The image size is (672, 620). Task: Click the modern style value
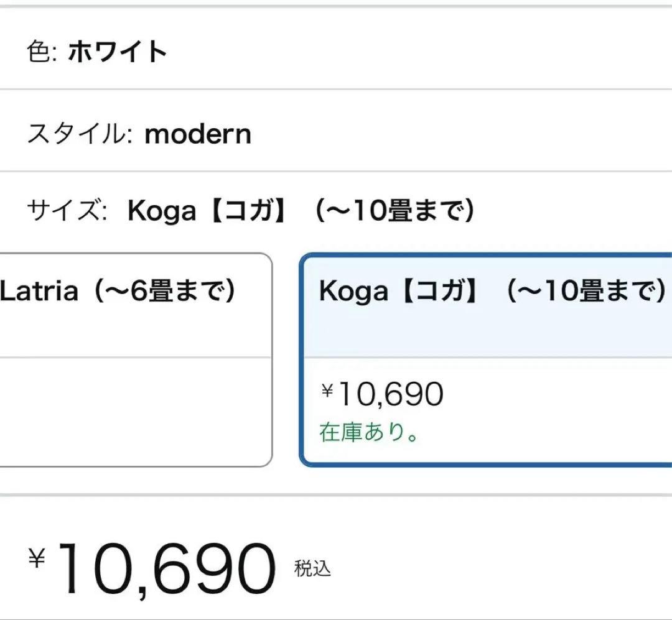point(197,134)
